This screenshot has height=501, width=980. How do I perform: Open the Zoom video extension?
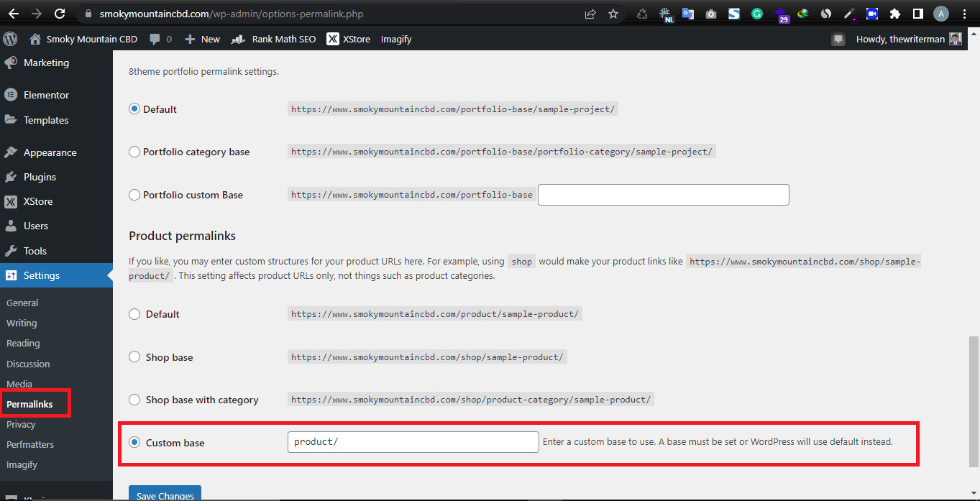coord(872,14)
